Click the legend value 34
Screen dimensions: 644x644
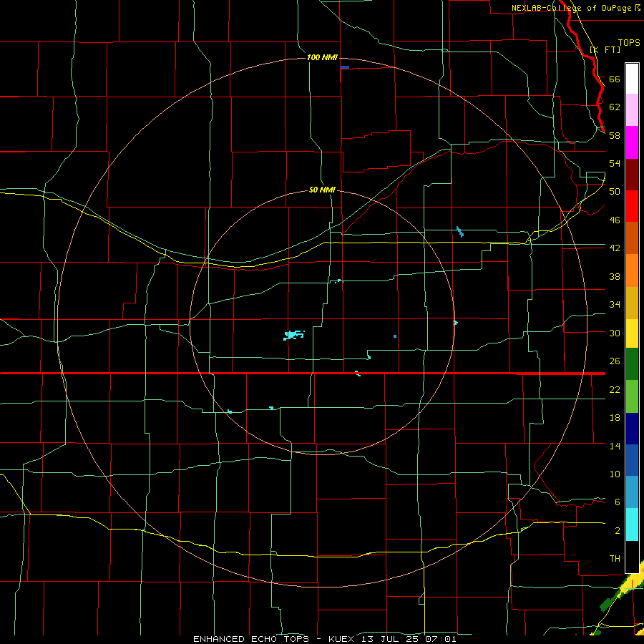pyautogui.click(x=615, y=304)
